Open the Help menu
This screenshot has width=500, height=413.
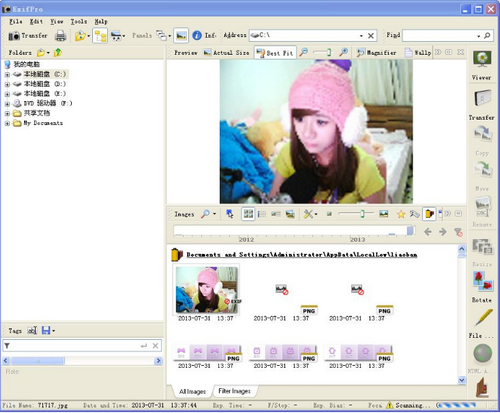(x=101, y=22)
